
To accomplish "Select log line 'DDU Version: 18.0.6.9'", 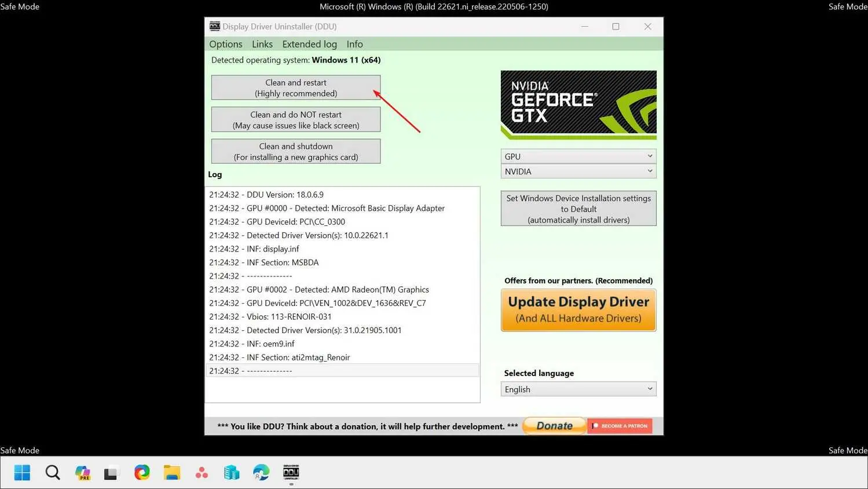I will click(x=342, y=195).
